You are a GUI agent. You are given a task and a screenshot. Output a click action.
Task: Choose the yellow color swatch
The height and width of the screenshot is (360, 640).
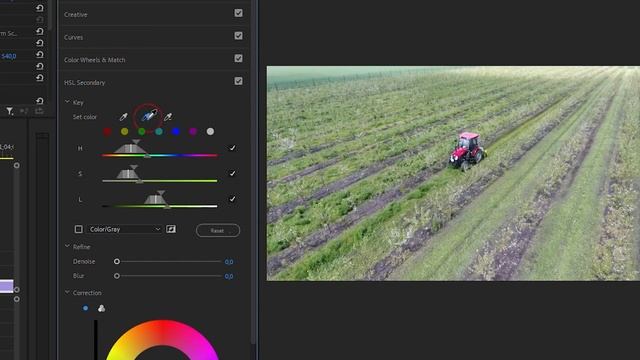[x=124, y=131]
